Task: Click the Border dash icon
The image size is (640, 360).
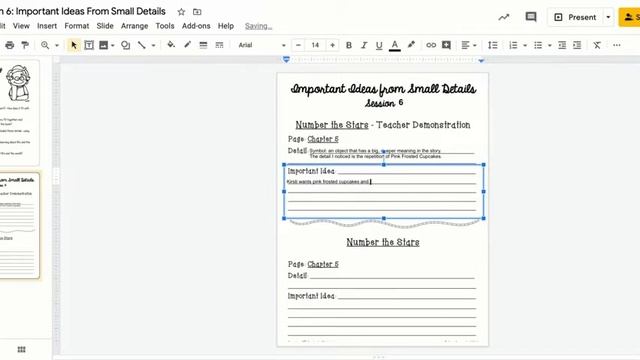Action: [219, 45]
